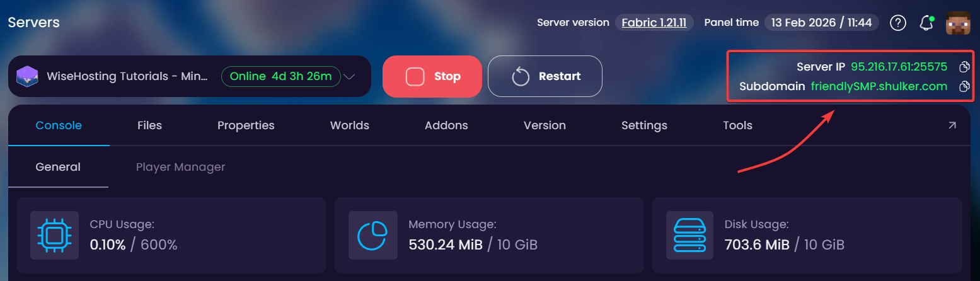Select the Player Manager sub-tab
Screen dimensions: 980x281
(x=180, y=167)
